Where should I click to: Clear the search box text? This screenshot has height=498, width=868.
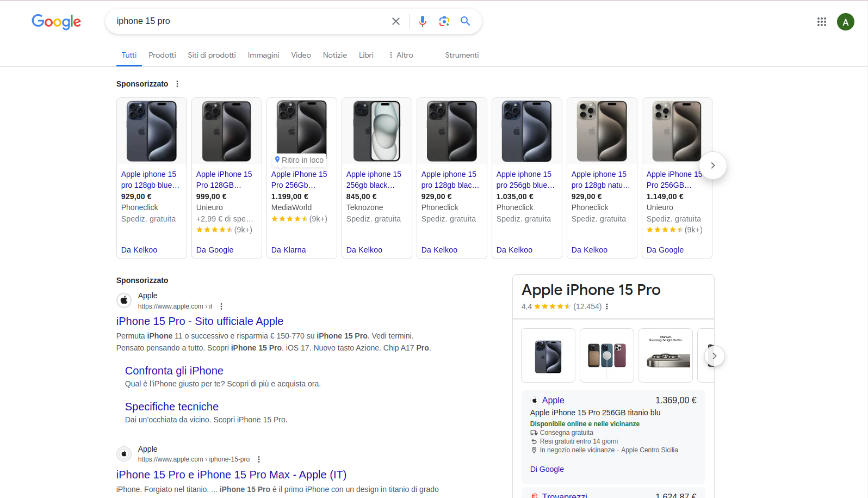point(396,21)
